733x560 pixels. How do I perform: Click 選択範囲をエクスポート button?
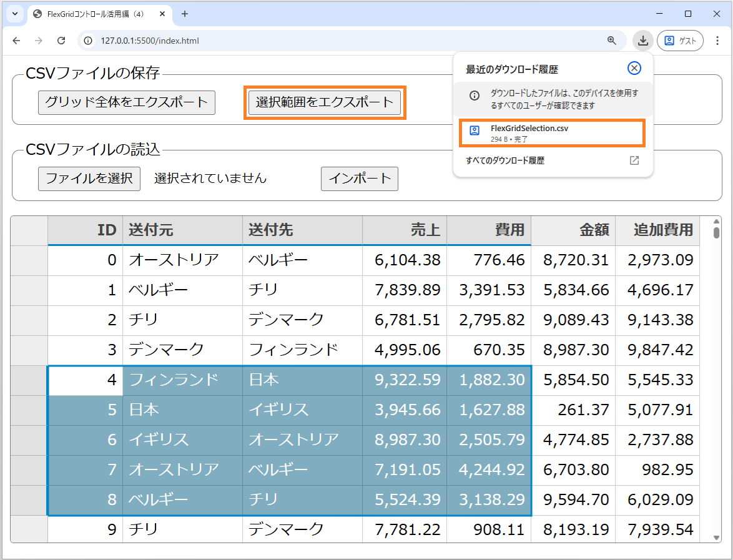coord(325,102)
